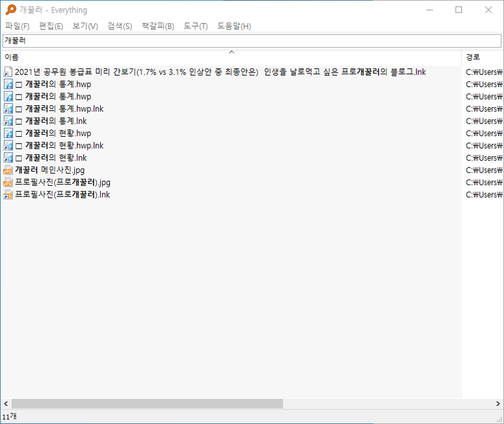
Task: Click the icon beside 개꿀러의 통계.lnk
Action: [x=8, y=121]
